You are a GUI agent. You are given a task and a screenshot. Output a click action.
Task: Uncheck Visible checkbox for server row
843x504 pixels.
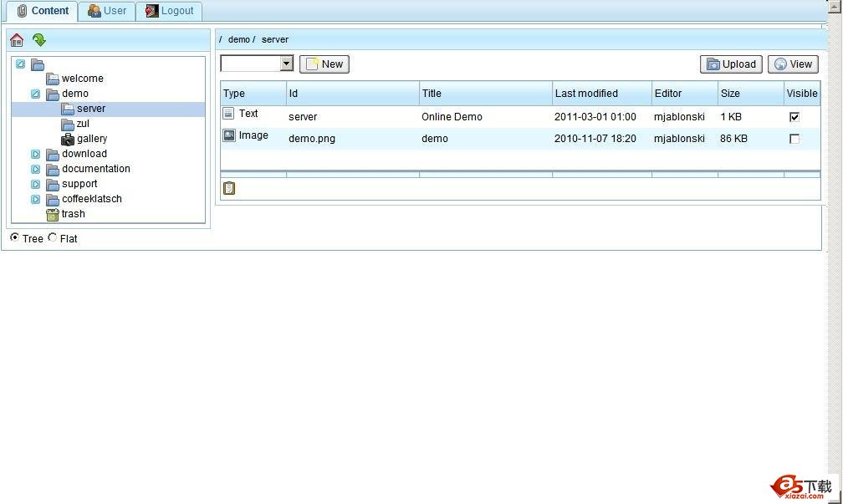(x=794, y=117)
